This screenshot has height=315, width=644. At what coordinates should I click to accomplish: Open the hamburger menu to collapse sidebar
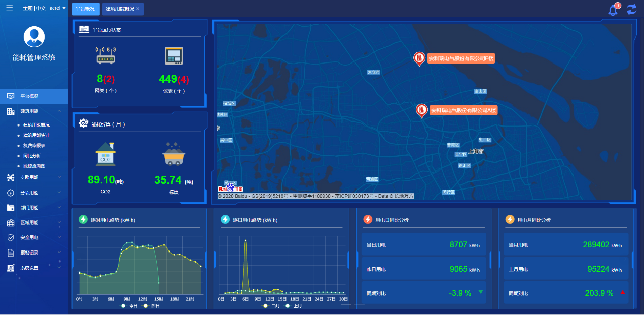point(9,8)
